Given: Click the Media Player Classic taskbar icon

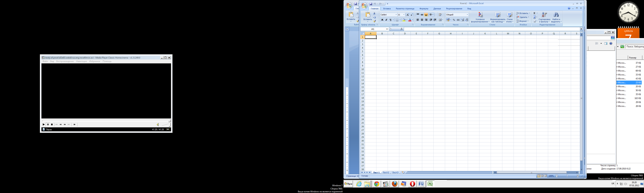Looking at the screenshot, I should tap(386, 184).
